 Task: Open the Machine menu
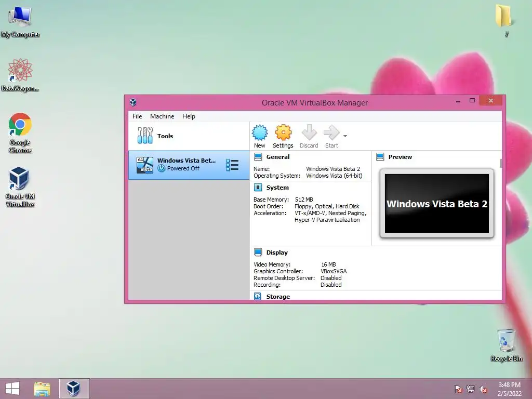(x=162, y=116)
